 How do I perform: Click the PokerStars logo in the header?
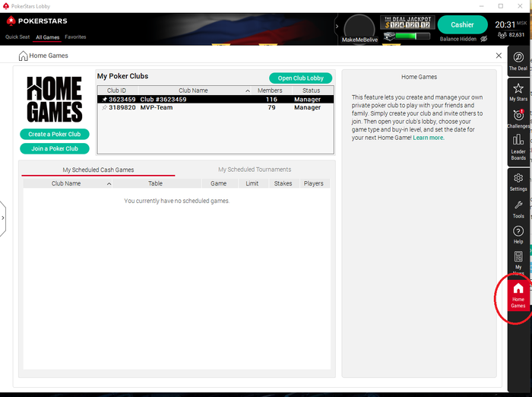[36, 21]
